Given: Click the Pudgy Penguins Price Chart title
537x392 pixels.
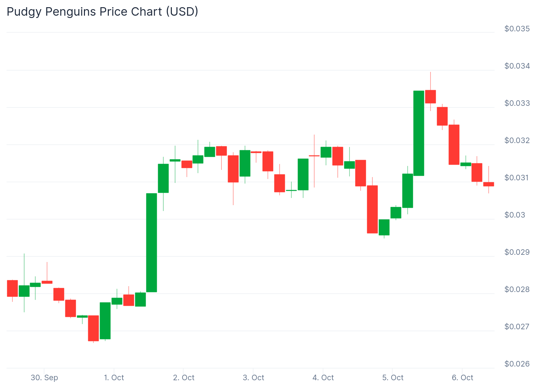Looking at the screenshot, I should pos(103,12).
